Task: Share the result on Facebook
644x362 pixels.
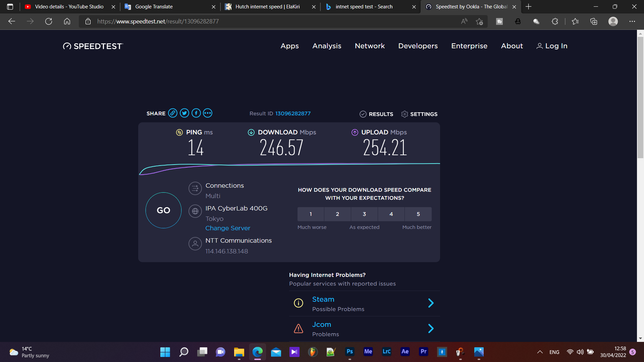Action: tap(196, 113)
